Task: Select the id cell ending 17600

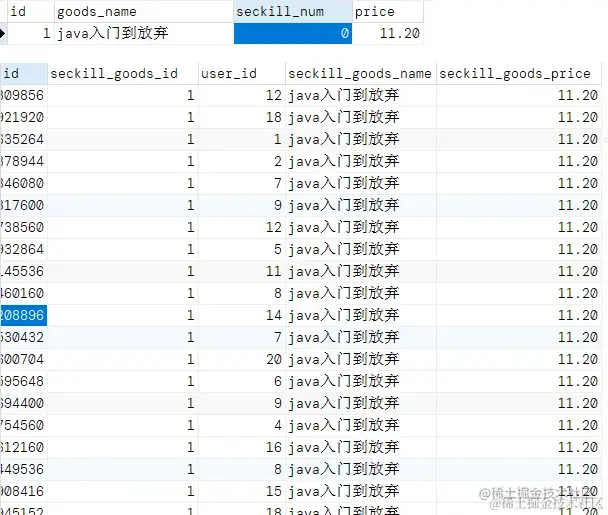Action: pos(23,206)
